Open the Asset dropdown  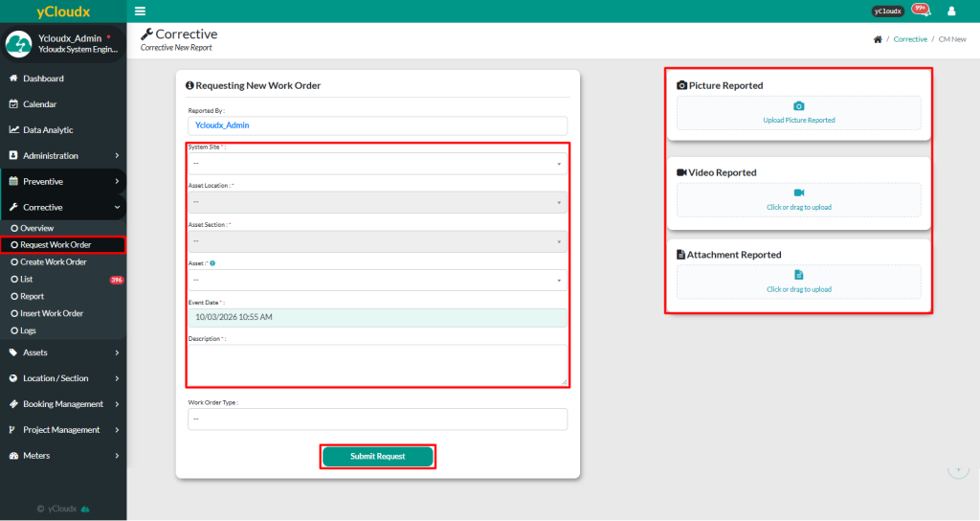377,280
